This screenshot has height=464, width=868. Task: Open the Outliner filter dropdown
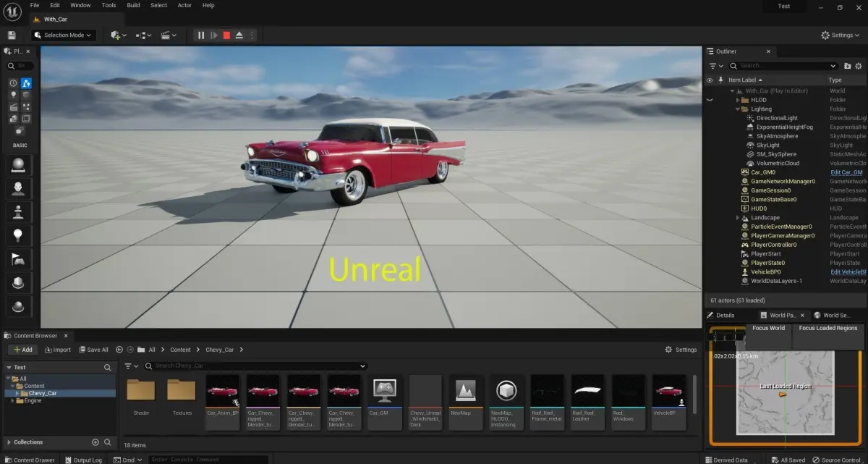(x=715, y=66)
